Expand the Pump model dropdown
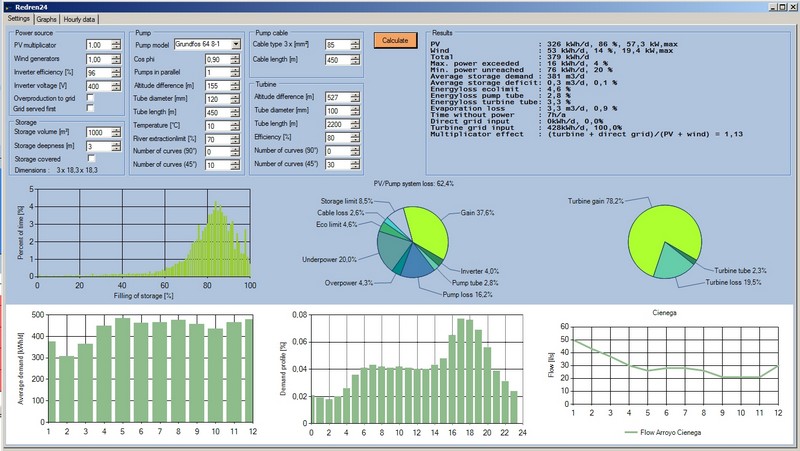 point(235,45)
